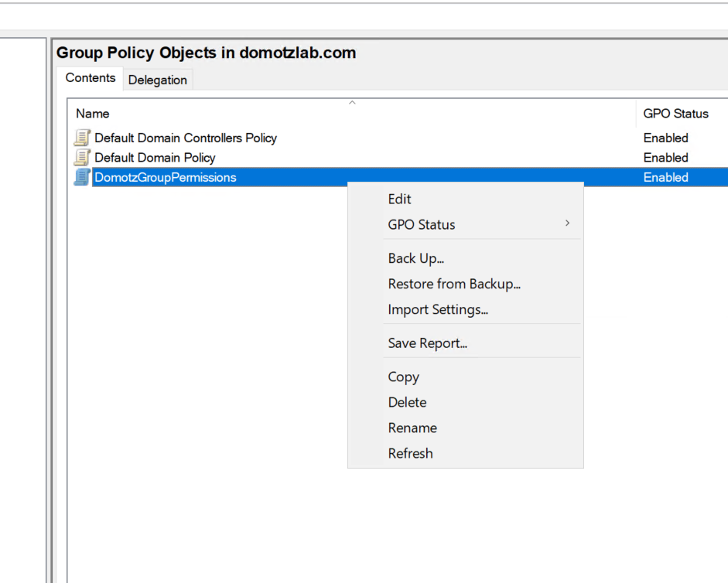The image size is (728, 583).
Task: Delete the selected GPO
Action: (407, 402)
